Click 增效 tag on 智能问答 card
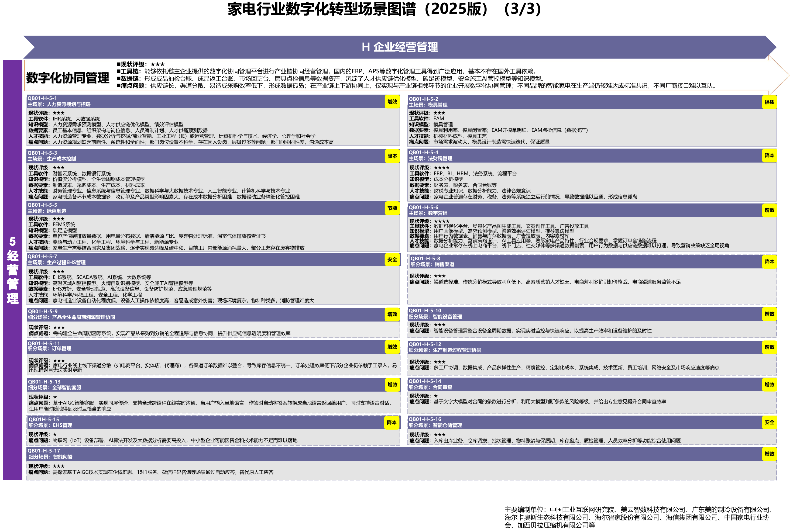 click(769, 454)
